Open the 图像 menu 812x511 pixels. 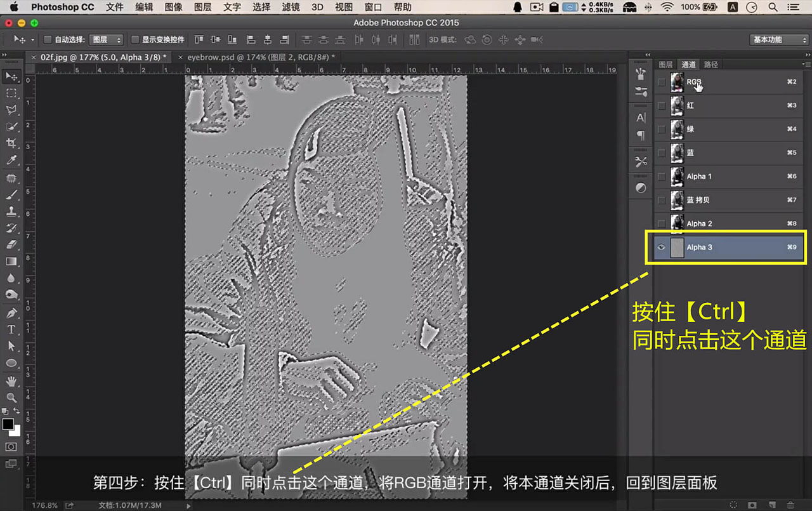[x=173, y=7]
